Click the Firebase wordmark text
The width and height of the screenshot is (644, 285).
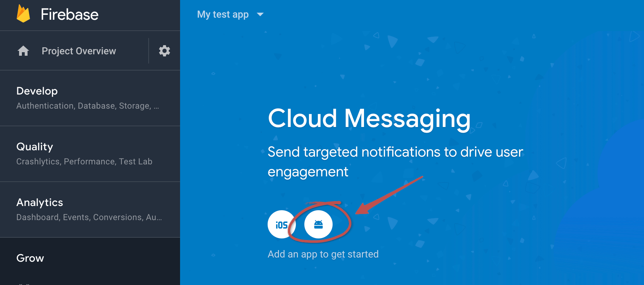(x=70, y=14)
